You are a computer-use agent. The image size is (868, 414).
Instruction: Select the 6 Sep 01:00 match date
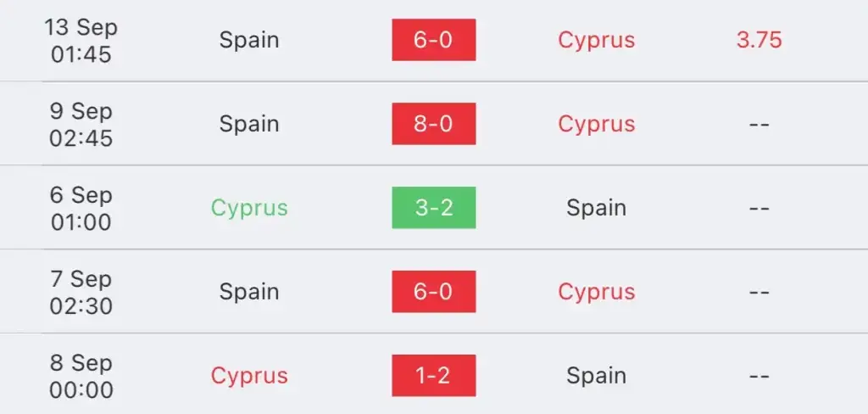pos(81,209)
